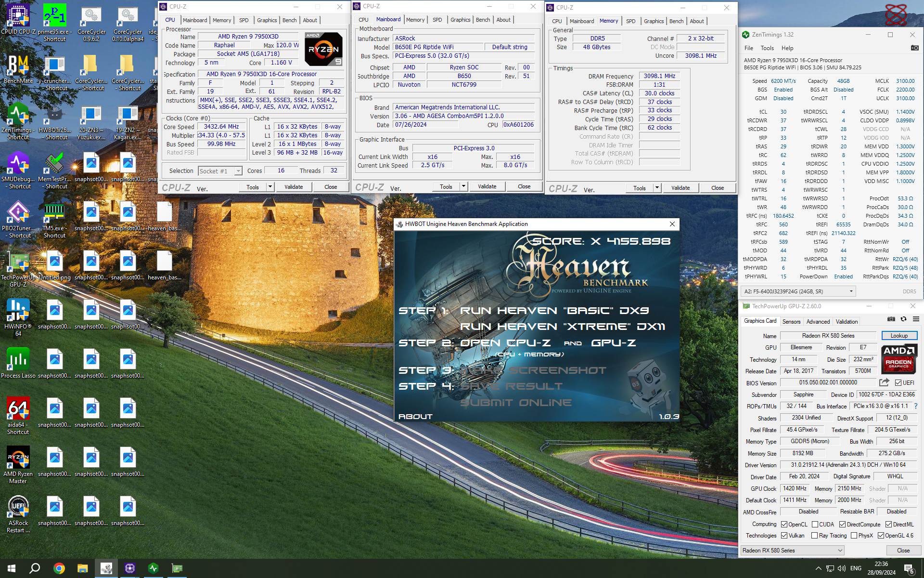Viewport: 924px width, 578px height.
Task: Click Validate in the CPU-Z Memory window
Action: click(680, 188)
